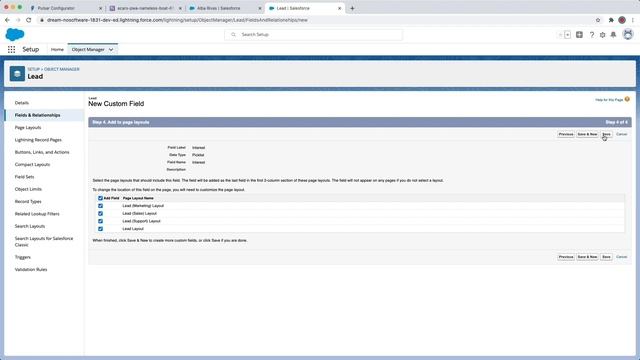Open Related Lookup Filters in the sidebar
640x360 pixels.
pyautogui.click(x=37, y=213)
